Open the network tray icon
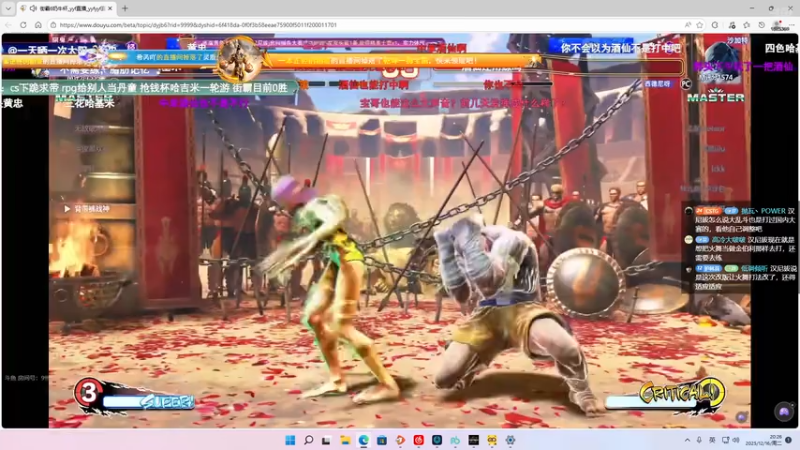The width and height of the screenshot is (800, 450). click(x=726, y=440)
